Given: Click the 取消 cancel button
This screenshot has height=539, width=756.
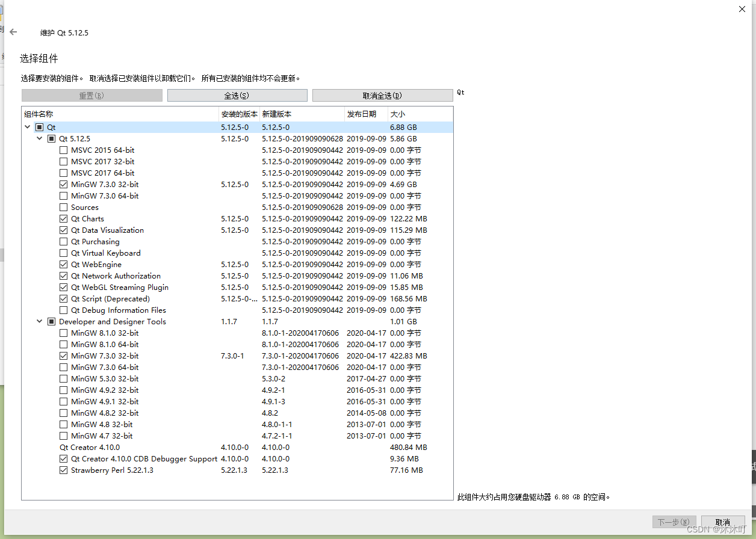Looking at the screenshot, I should tap(723, 522).
